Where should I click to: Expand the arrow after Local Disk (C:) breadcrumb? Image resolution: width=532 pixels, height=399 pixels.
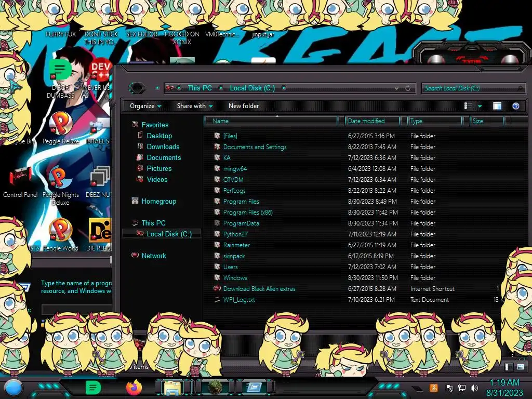click(284, 88)
